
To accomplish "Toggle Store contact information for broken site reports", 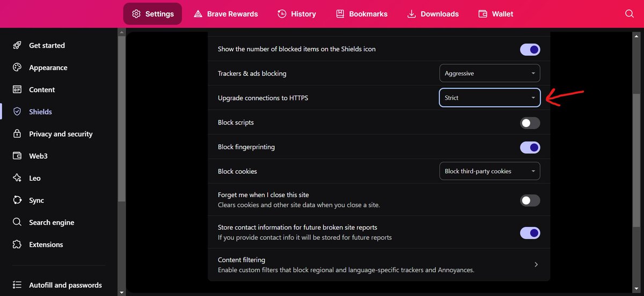I will click(530, 233).
